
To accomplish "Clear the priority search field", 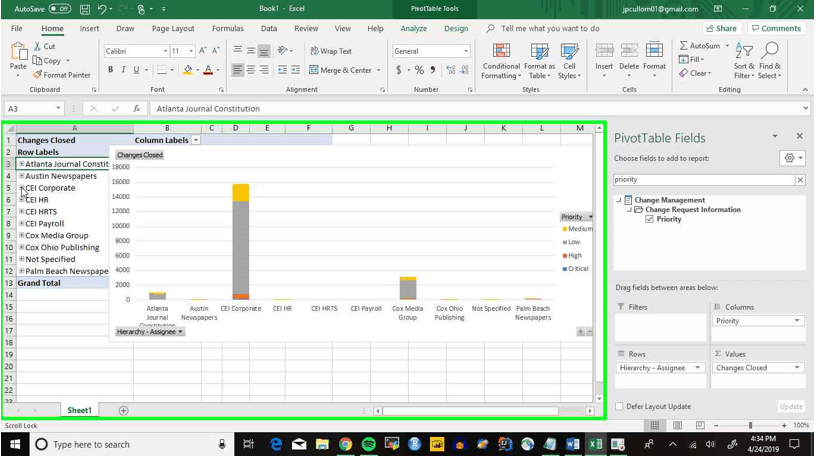I will click(800, 180).
